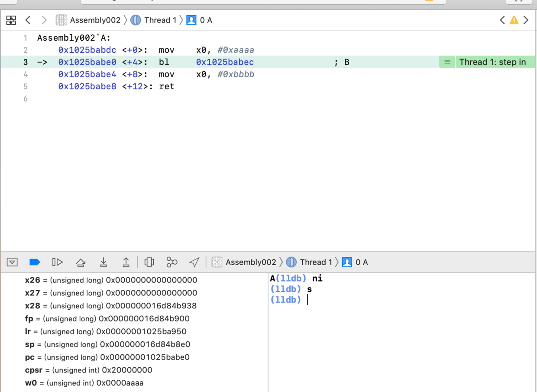
Task: Open Debug View Hierarchy
Action: (149, 262)
